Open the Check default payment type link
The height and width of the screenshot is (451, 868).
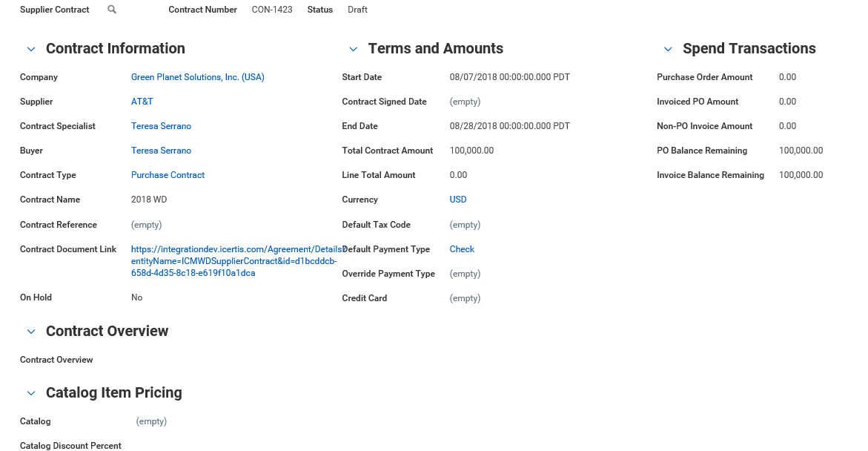[462, 249]
